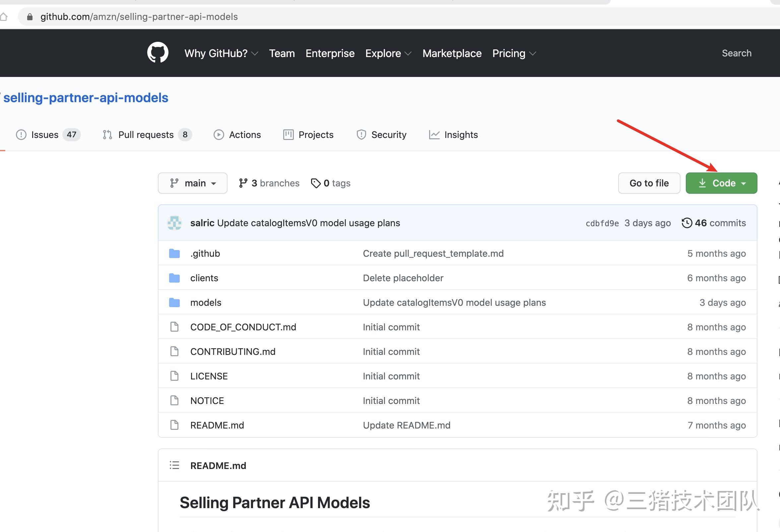
Task: Expand the Explore navigation menu
Action: 388,53
